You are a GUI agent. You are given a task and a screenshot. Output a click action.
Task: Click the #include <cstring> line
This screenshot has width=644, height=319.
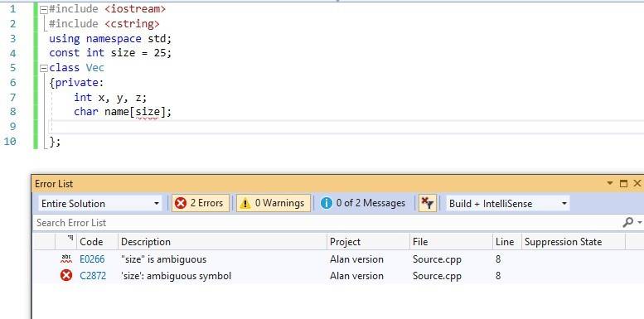pyautogui.click(x=104, y=24)
